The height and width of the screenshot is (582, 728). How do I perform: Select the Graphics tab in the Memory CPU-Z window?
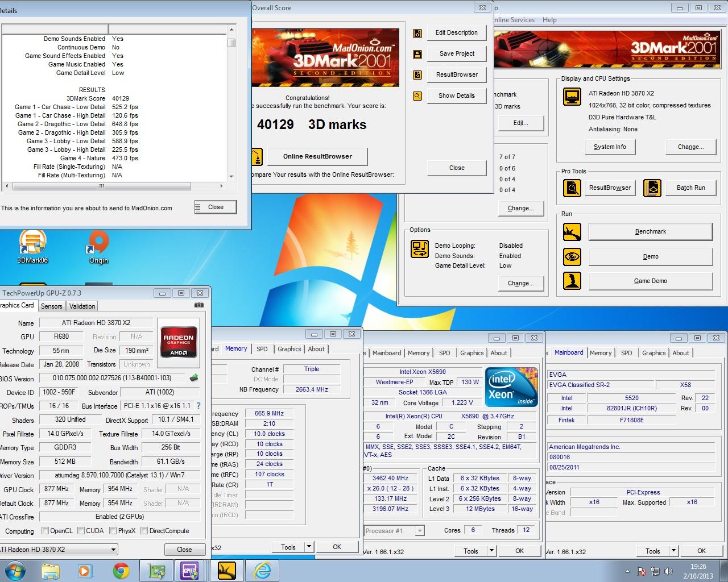tap(289, 349)
